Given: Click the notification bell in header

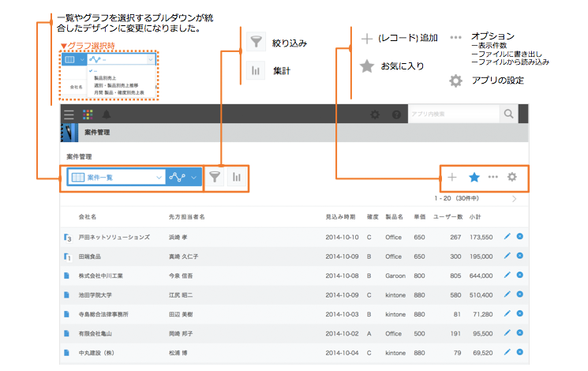Looking at the screenshot, I should 106,114.
